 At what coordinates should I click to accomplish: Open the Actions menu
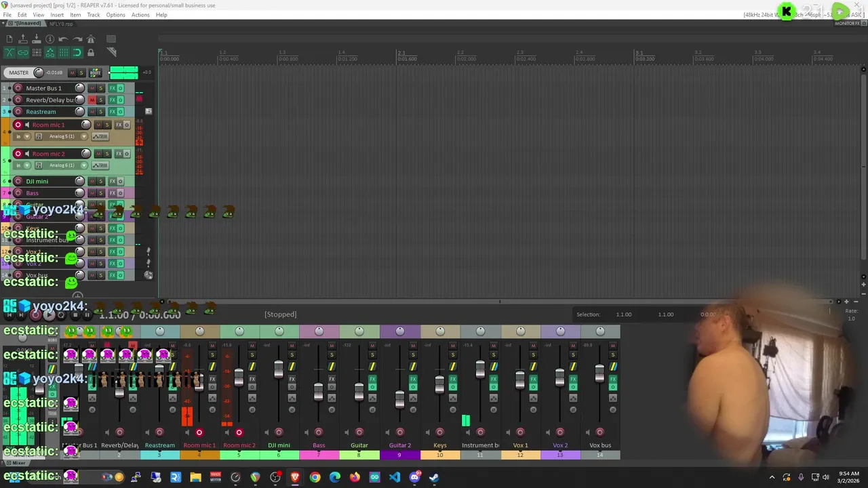[x=140, y=15]
